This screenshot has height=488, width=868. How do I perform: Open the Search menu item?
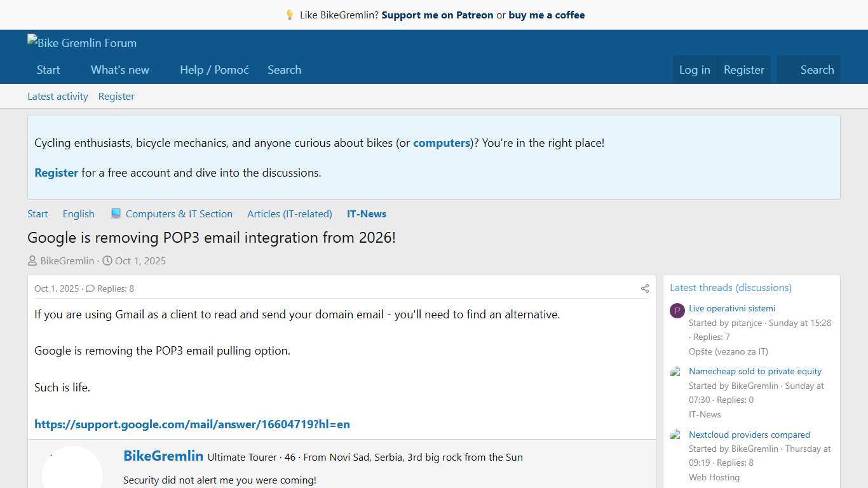pos(284,70)
